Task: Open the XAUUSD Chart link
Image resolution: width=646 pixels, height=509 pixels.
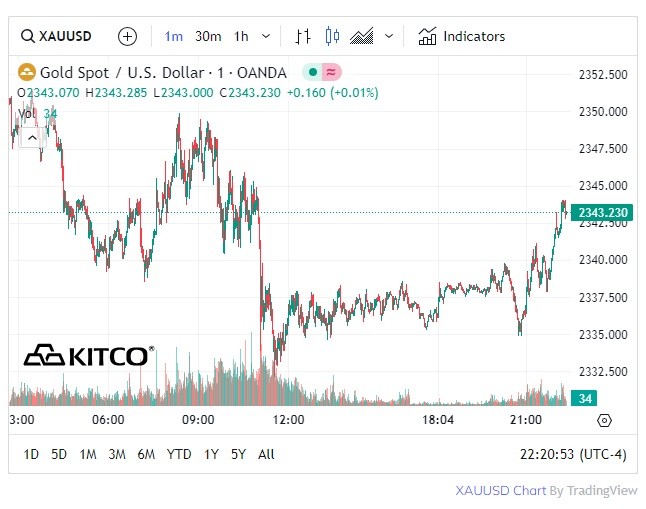Action: (x=501, y=490)
